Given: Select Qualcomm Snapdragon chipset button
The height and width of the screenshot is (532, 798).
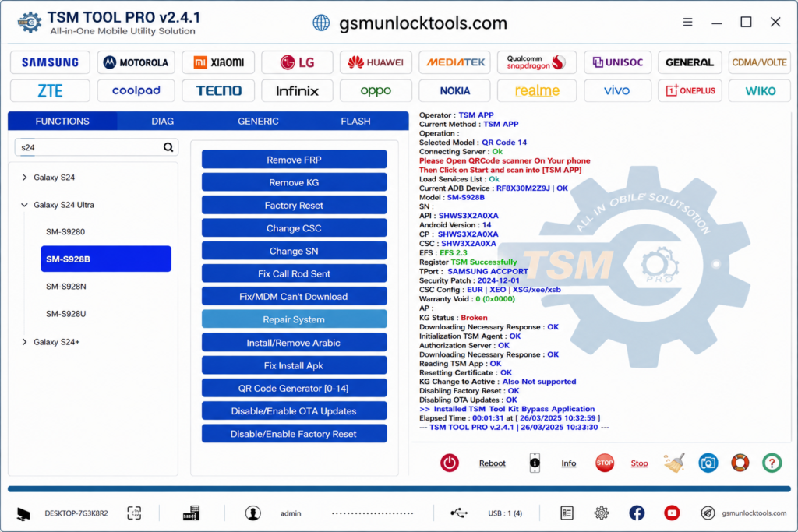Looking at the screenshot, I should pyautogui.click(x=536, y=62).
